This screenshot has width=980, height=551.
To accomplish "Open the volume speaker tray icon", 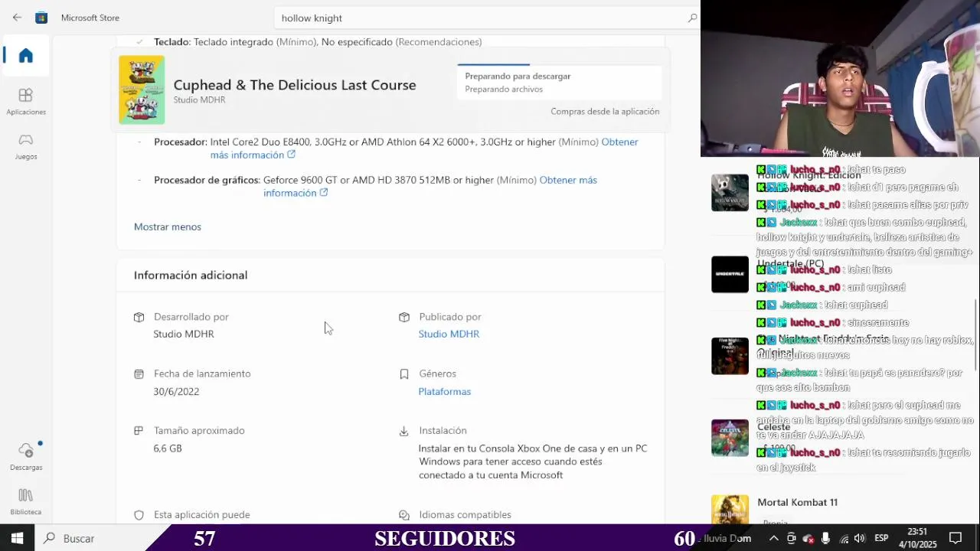I will tap(860, 538).
